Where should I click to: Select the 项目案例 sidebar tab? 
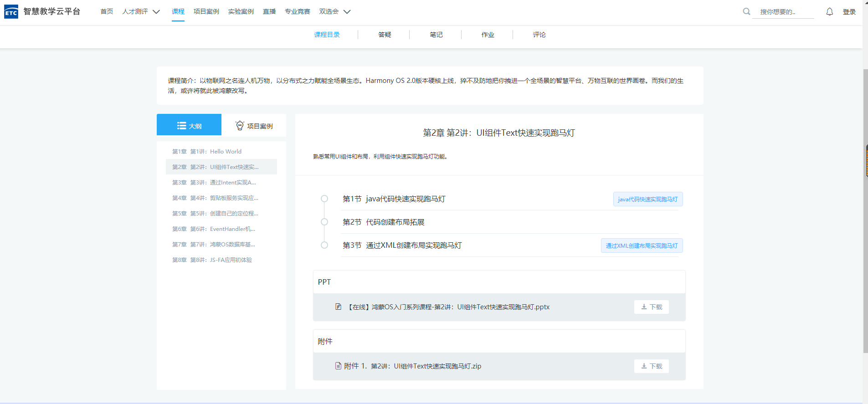(x=254, y=125)
